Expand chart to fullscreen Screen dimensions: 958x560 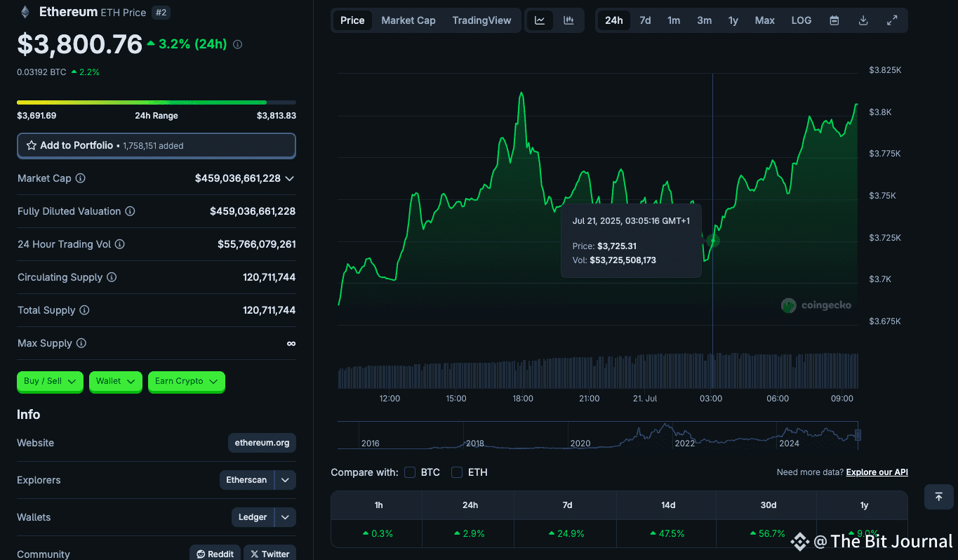click(x=892, y=20)
